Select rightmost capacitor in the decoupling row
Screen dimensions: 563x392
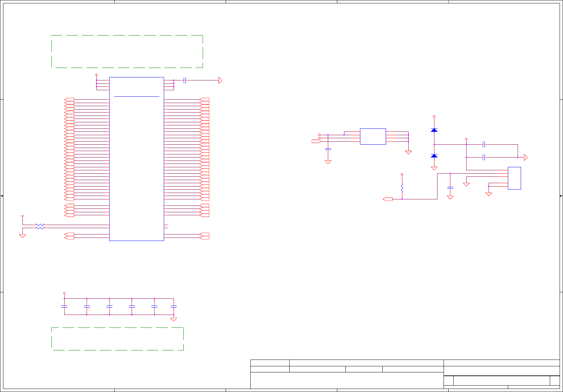tap(174, 306)
